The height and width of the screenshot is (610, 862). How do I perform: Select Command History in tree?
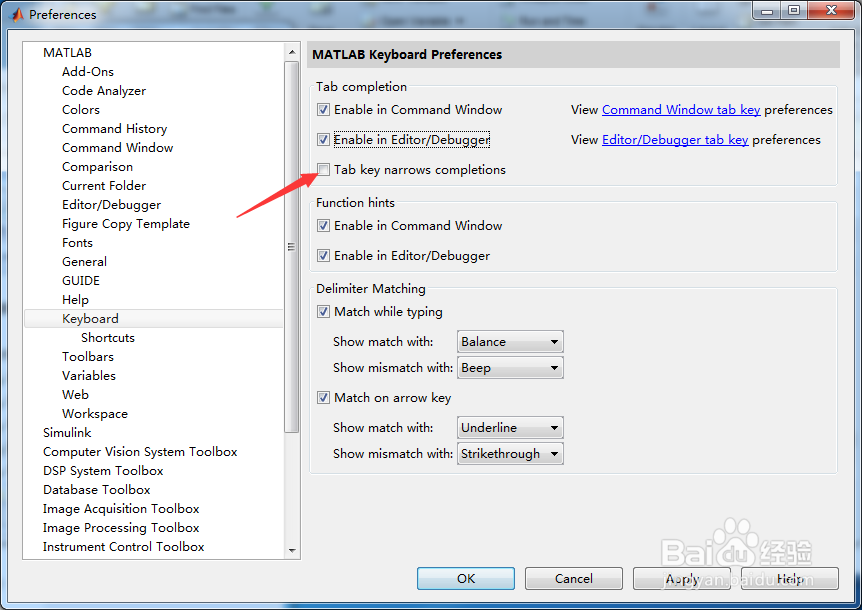(x=114, y=129)
